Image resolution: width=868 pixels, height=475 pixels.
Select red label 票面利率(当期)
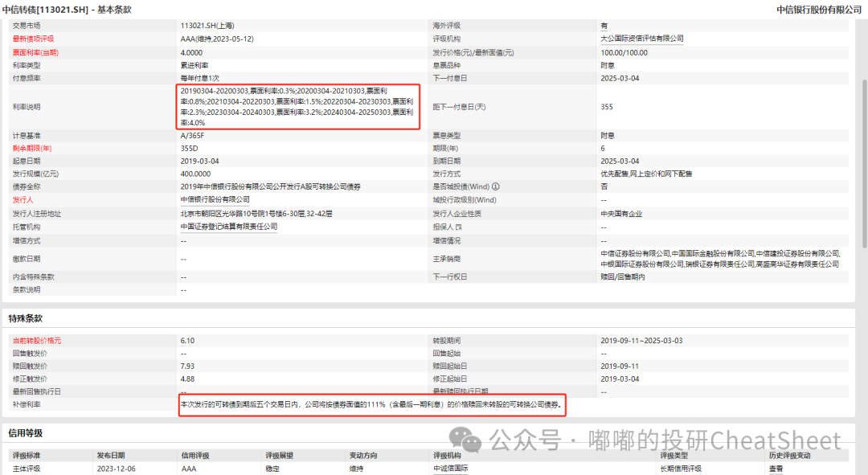(35, 52)
